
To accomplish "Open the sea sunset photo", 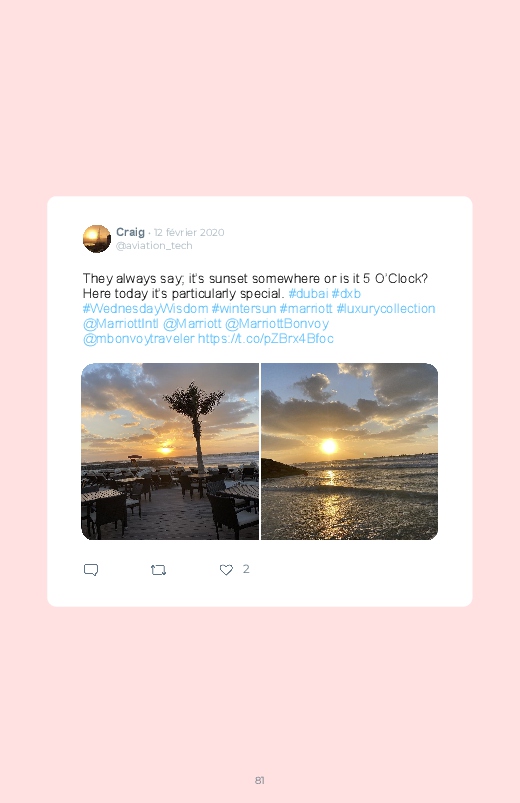I will click(349, 451).
